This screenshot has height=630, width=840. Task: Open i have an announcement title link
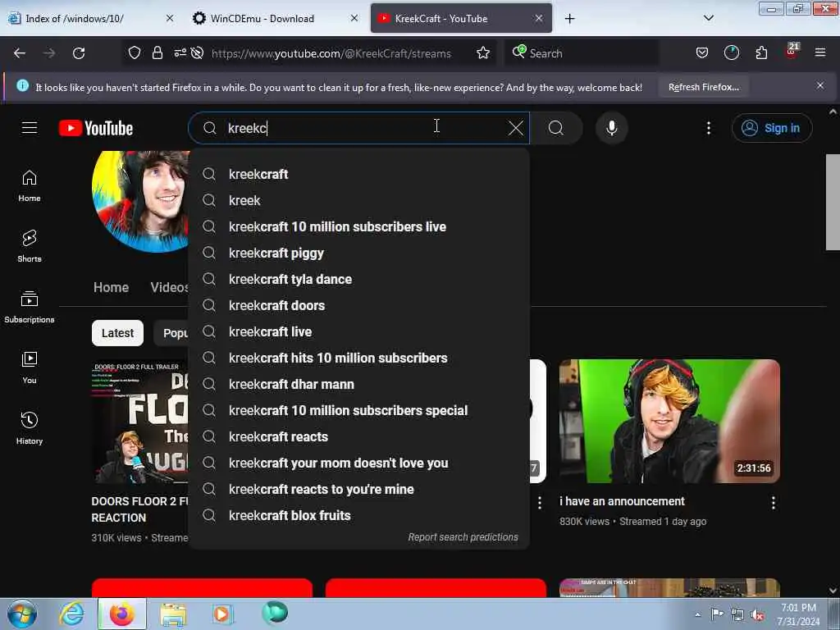[x=622, y=501]
